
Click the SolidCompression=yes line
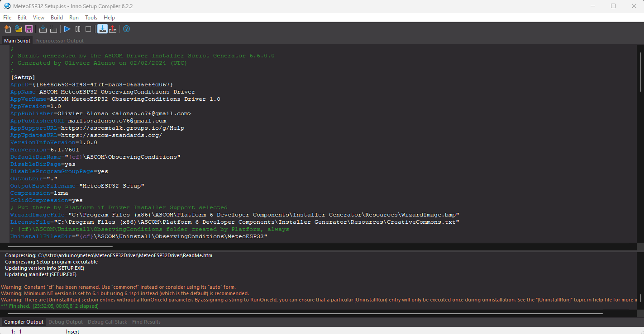tap(46, 200)
